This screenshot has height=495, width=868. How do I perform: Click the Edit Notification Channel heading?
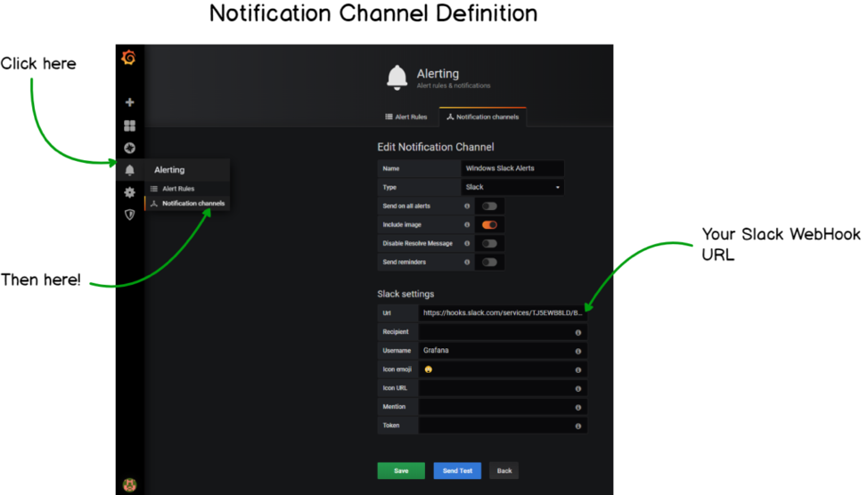(436, 147)
